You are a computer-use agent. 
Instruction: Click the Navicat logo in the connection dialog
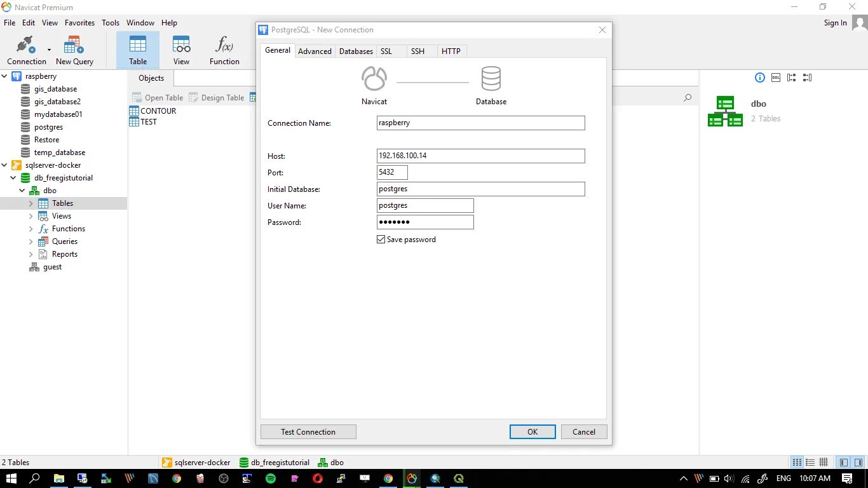coord(374,79)
